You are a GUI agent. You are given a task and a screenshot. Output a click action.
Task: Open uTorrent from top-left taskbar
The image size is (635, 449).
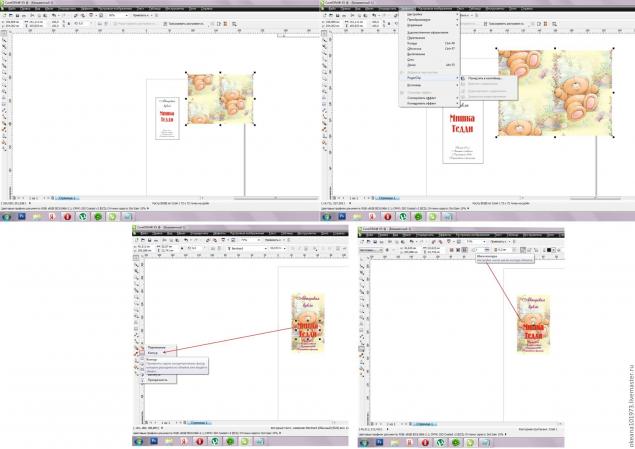(83, 217)
